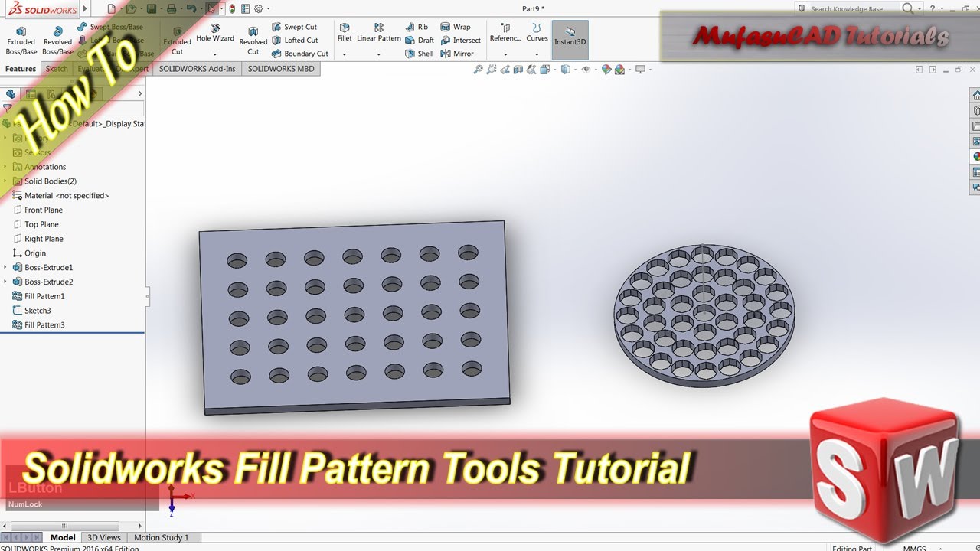Choose the Boundary Cut tool

[299, 54]
